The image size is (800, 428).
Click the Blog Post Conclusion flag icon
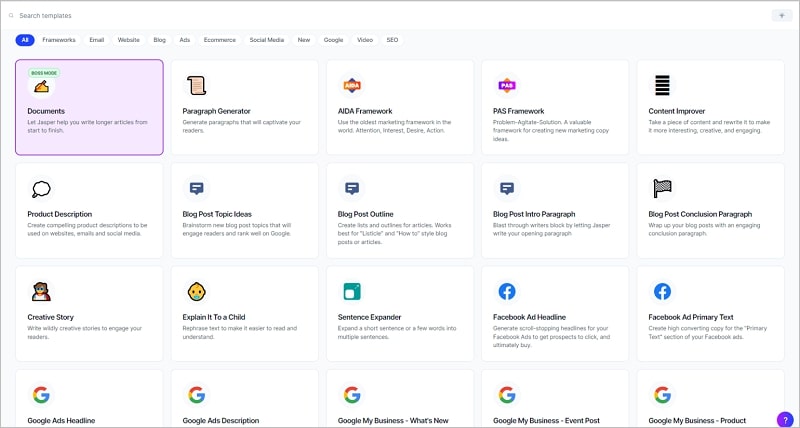coord(662,188)
